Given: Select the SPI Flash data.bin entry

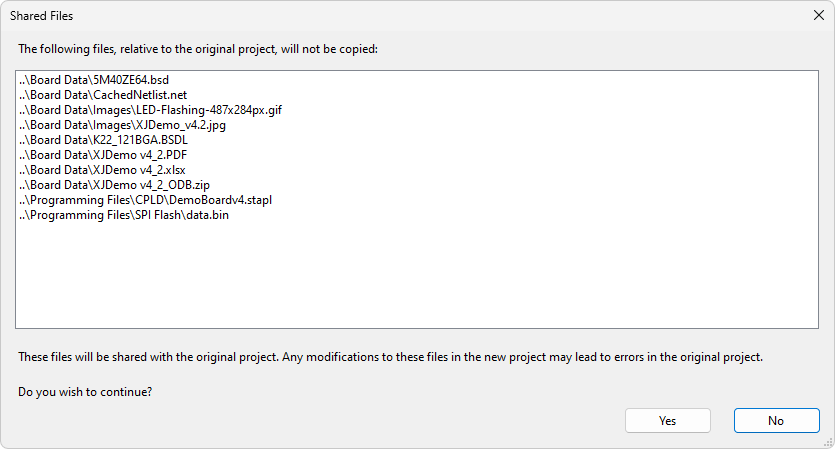Looking at the screenshot, I should pos(125,215).
